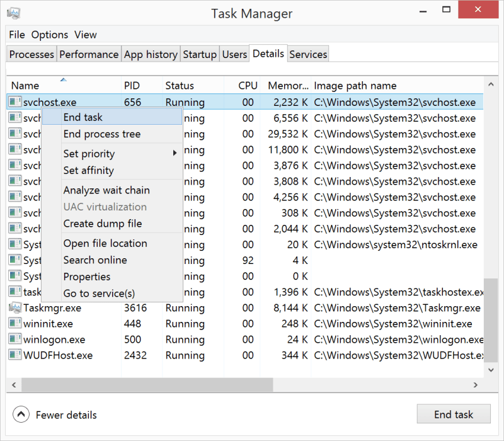The width and height of the screenshot is (504, 441).
Task: Select the Details tab
Action: (268, 53)
